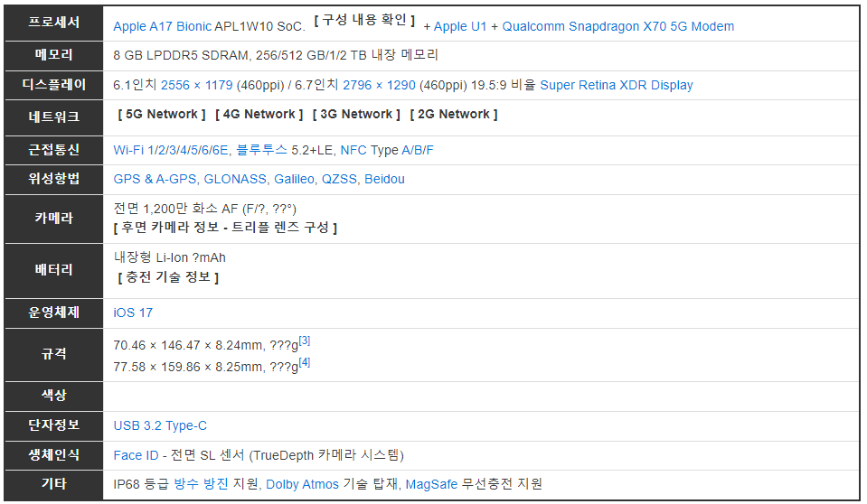
Task: Open the iOS 17 link
Action: click(133, 313)
